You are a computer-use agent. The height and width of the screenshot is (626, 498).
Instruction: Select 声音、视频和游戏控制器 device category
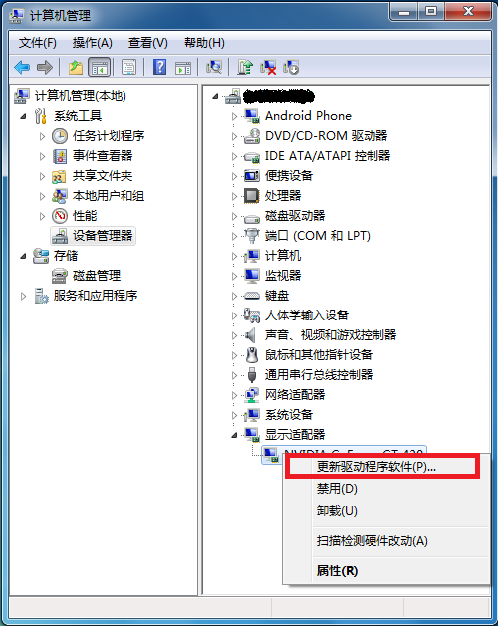tap(330, 335)
